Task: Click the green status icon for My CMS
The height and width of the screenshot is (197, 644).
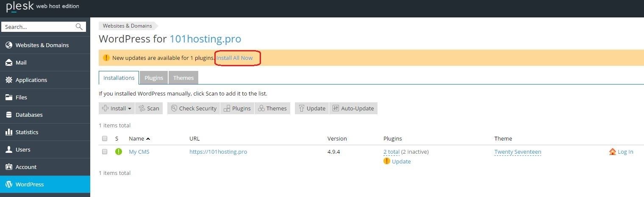Action: [x=119, y=152]
